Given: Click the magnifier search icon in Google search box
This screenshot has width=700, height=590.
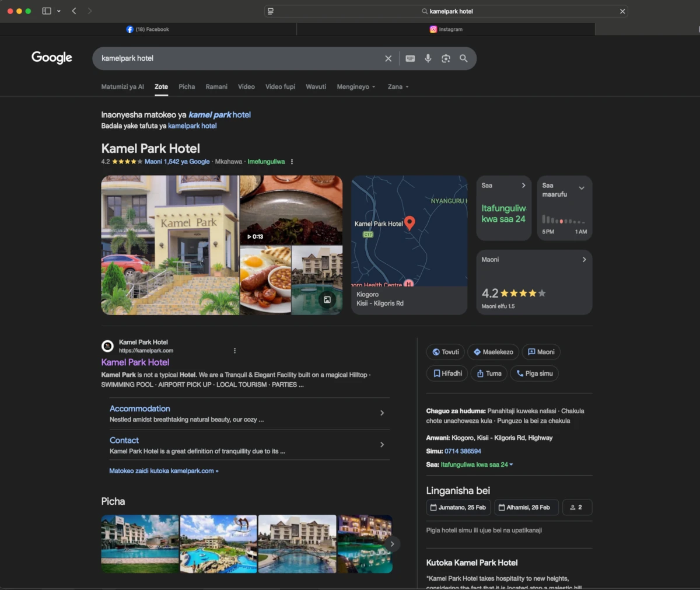Looking at the screenshot, I should pyautogui.click(x=464, y=58).
